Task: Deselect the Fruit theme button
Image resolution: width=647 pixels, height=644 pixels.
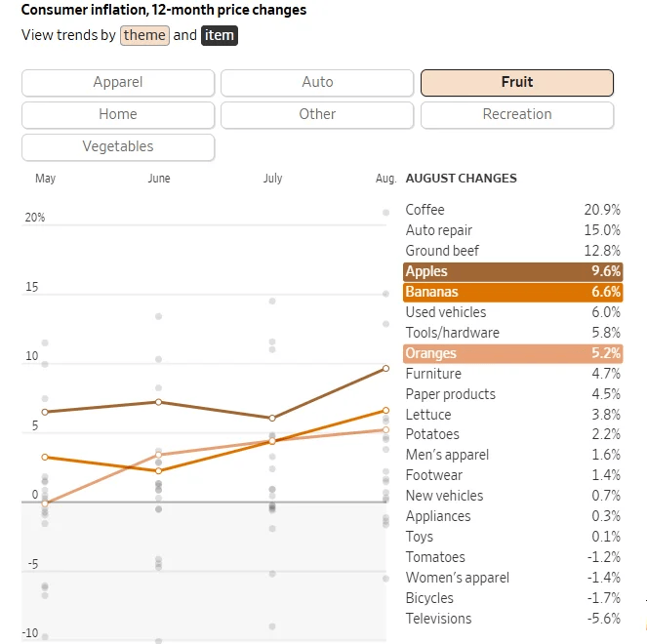Action: (516, 83)
